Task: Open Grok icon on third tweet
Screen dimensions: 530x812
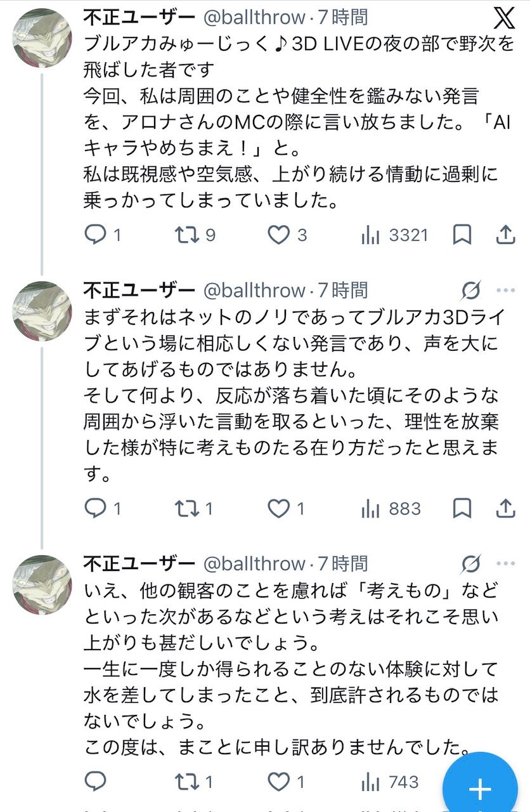Action: tap(470, 563)
